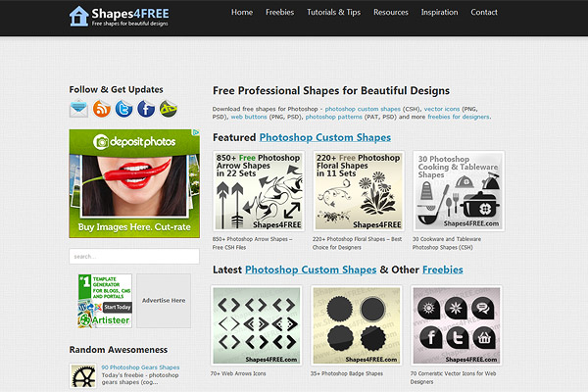Open the Cooking & Tableware Shapes thumbnail

[459, 191]
